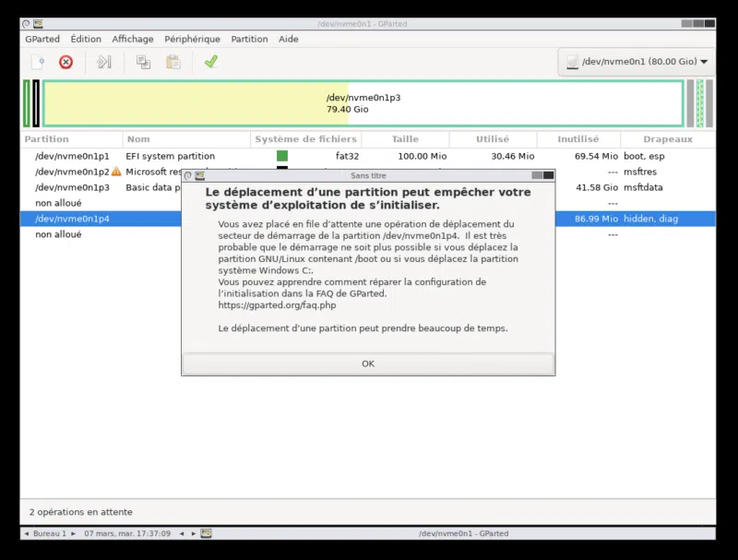Viewport: 738px width, 560px height.
Task: Apply all operations with green checkmark
Action: pos(211,62)
